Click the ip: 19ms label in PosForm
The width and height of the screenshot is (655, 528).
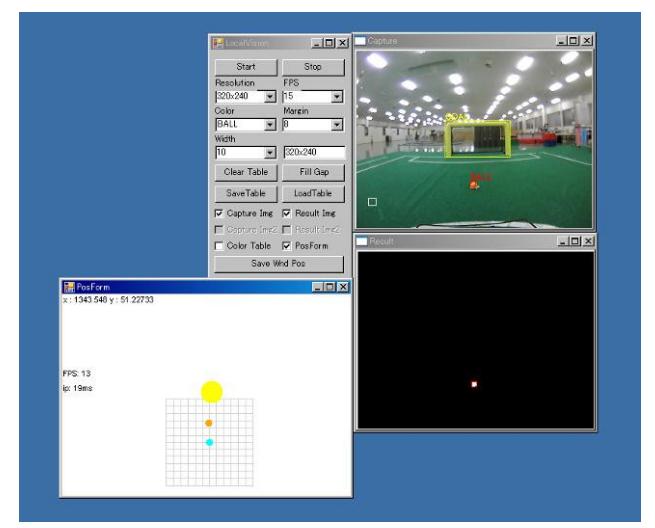[78, 388]
